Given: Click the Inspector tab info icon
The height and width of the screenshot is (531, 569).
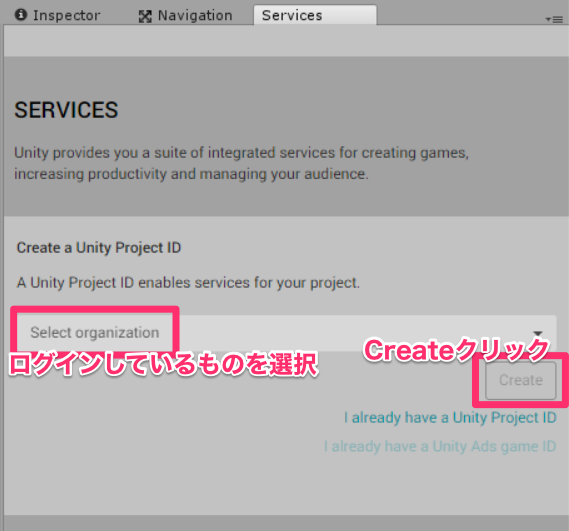Looking at the screenshot, I should tap(21, 15).
